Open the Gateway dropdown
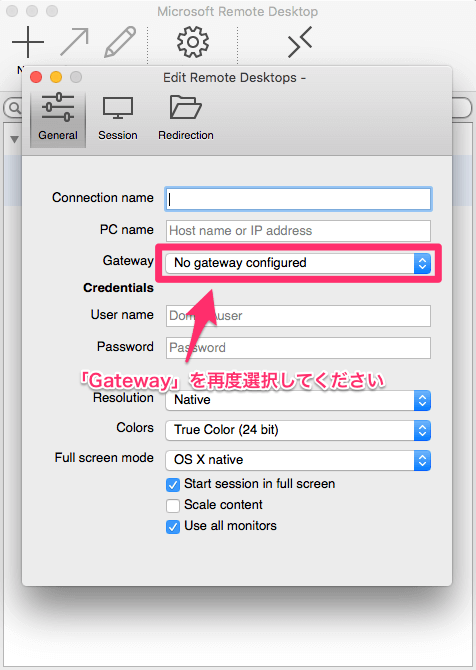The image size is (476, 670). [298, 263]
